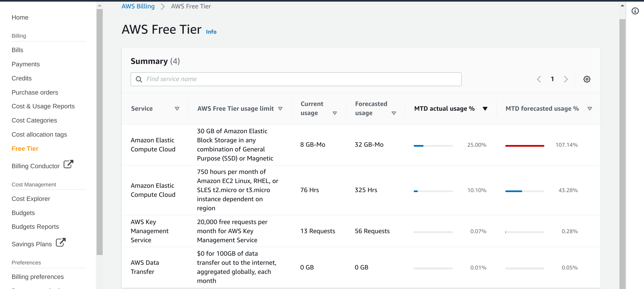
Task: Click AWS Key Management Service row name
Action: pos(149,231)
